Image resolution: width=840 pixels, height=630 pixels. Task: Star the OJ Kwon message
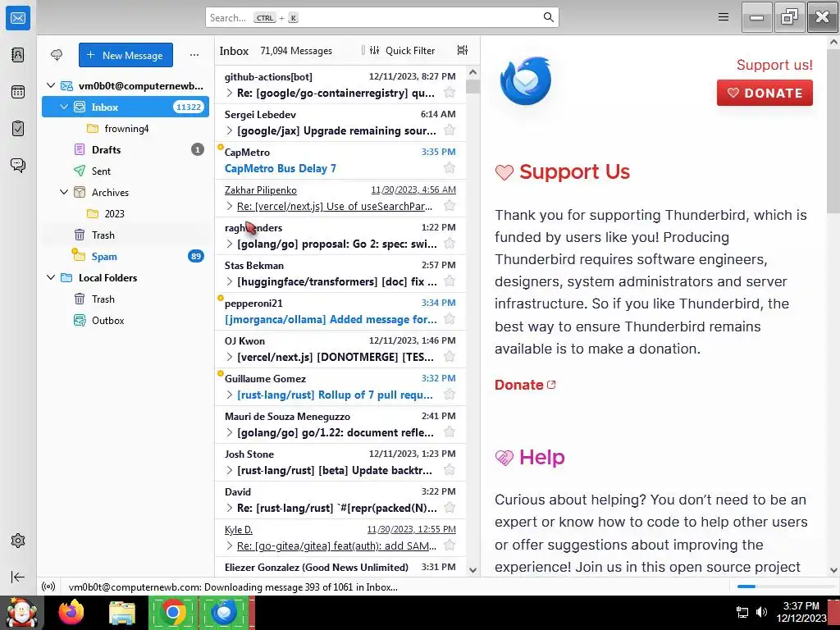tap(450, 357)
